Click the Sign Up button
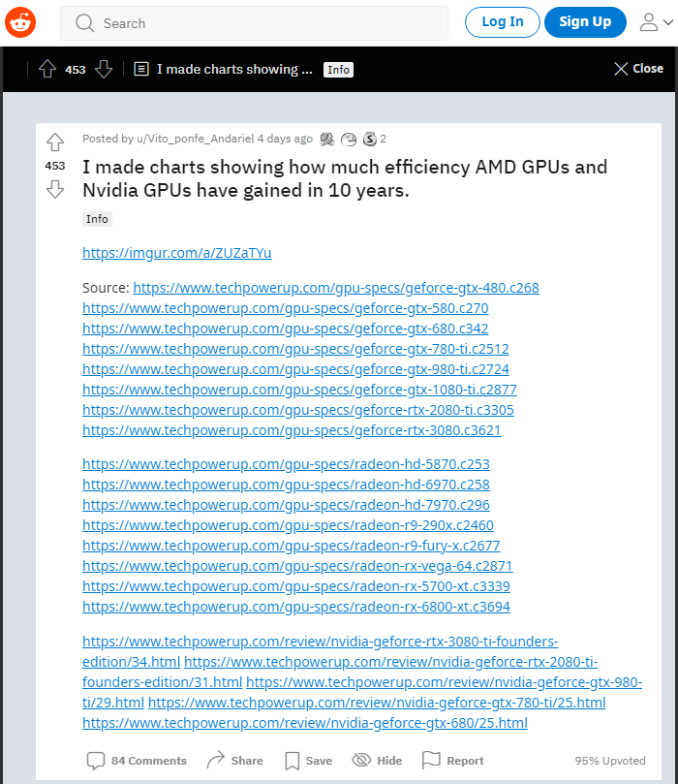 pyautogui.click(x=585, y=22)
